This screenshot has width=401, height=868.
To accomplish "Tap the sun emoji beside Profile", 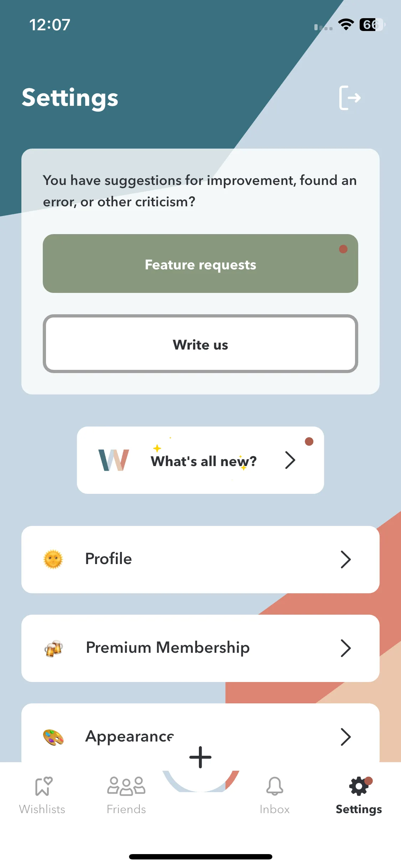I will 53,559.
